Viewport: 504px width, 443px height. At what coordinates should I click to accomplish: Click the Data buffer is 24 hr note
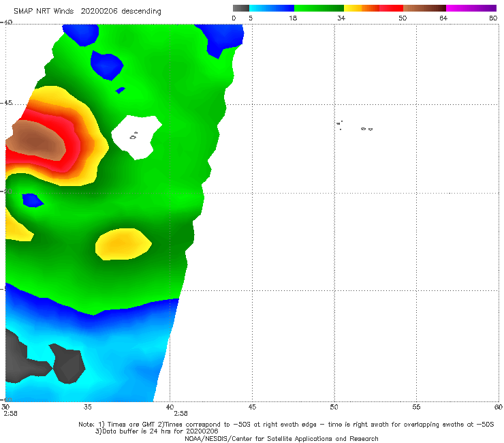(157, 431)
